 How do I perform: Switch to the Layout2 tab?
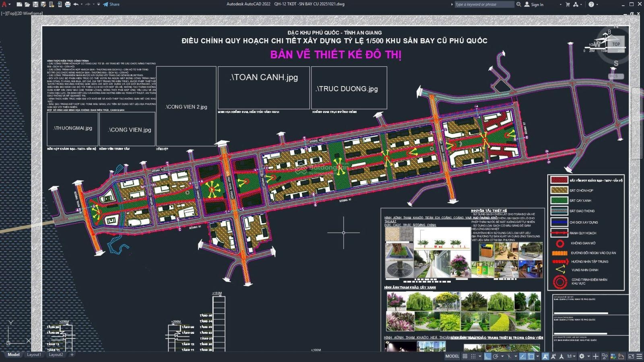(56, 355)
